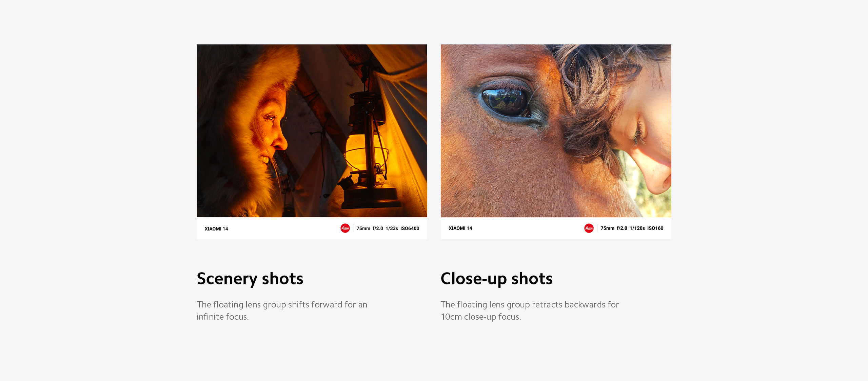868x381 pixels.
Task: Click XIAOMI 14 label under lantern photo
Action: pyautogui.click(x=216, y=229)
